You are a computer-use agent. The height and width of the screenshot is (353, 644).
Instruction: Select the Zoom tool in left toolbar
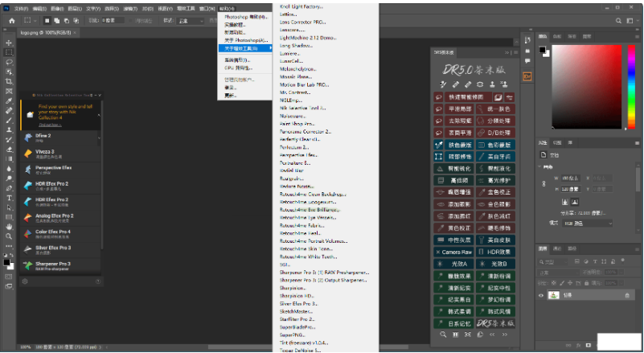pos(9,236)
